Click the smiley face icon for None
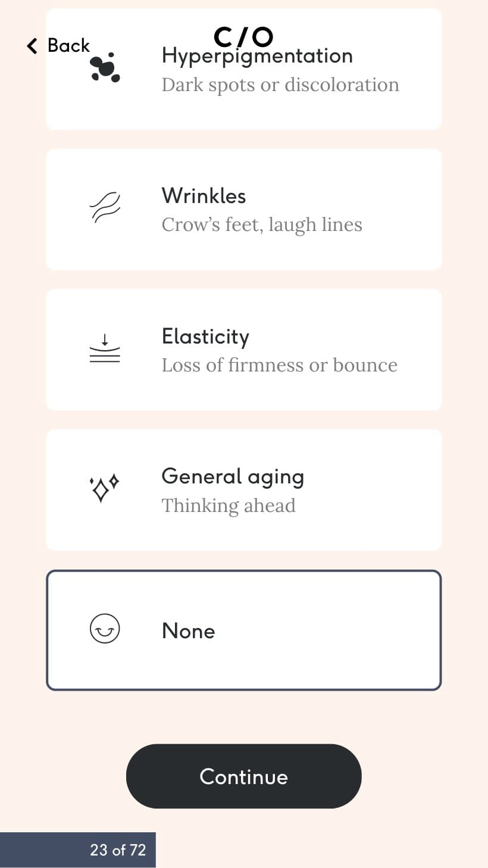 [x=105, y=629]
